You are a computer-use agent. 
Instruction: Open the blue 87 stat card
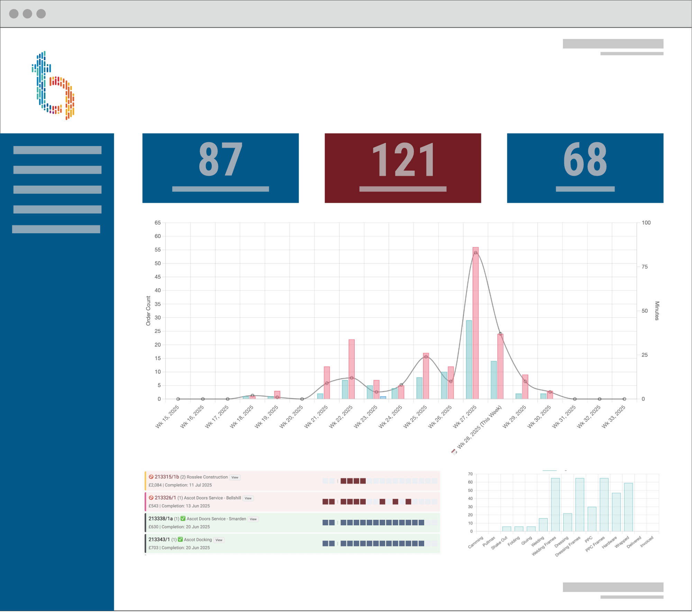tap(220, 168)
